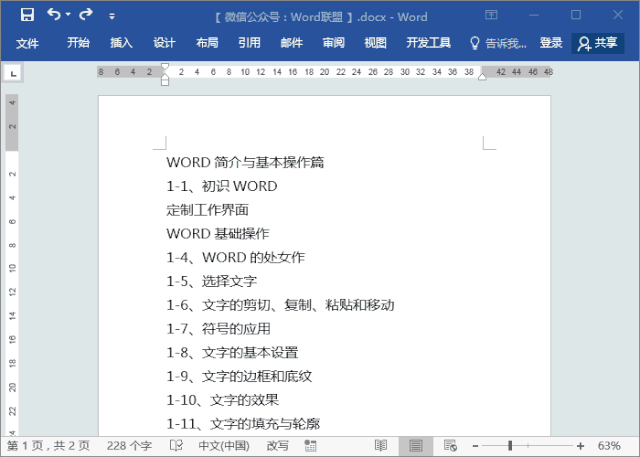Toggle 改写 overtype mode

[278, 446]
